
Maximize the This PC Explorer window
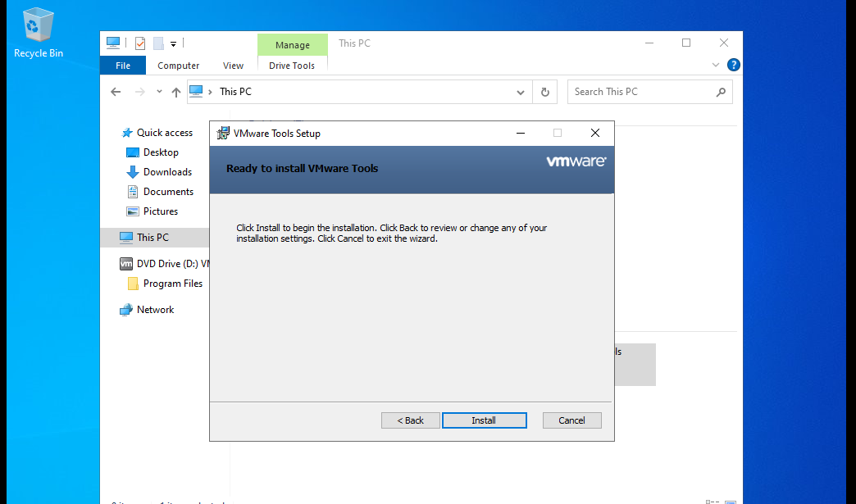686,43
